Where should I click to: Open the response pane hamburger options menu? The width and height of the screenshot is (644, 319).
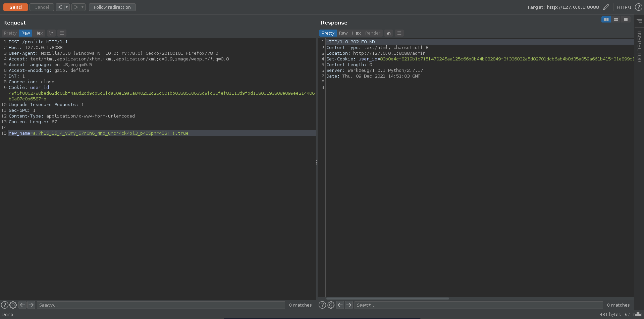(x=399, y=33)
